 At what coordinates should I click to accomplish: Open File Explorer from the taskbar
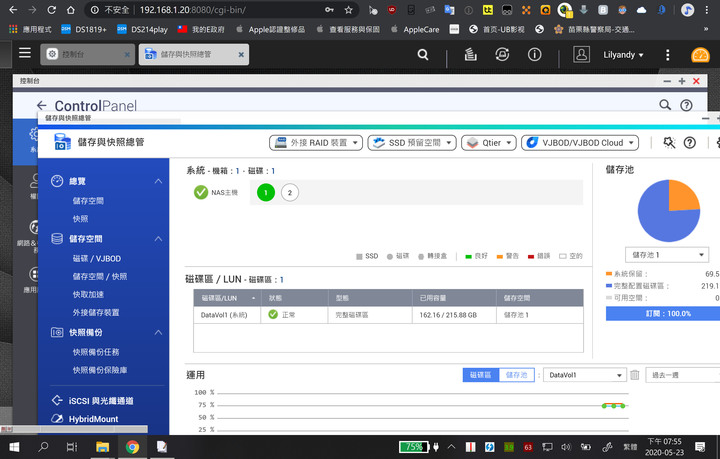[102, 447]
